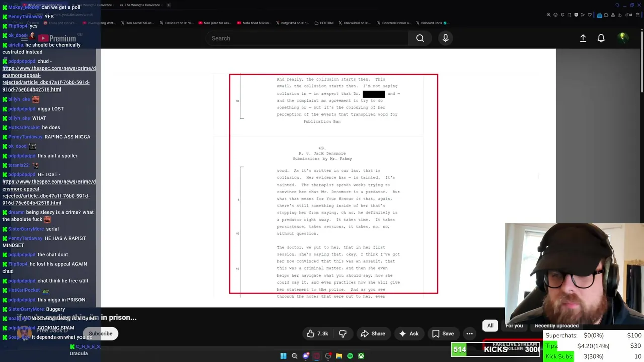Click the redacted black box in transcript
The height and width of the screenshot is (362, 644).
point(374,94)
